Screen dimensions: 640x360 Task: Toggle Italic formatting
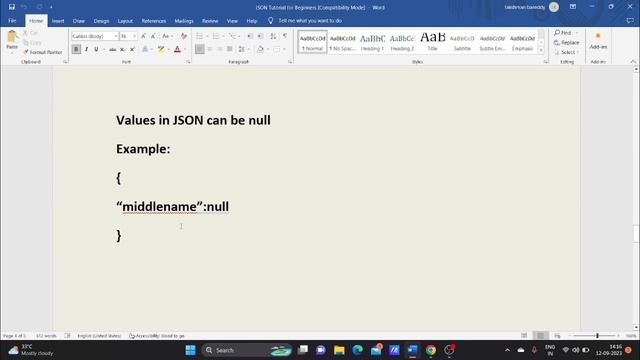point(87,49)
